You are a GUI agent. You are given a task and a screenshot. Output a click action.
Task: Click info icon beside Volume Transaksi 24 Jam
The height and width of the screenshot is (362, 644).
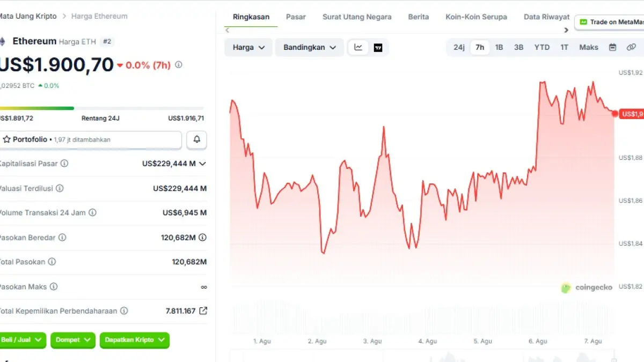(x=92, y=212)
